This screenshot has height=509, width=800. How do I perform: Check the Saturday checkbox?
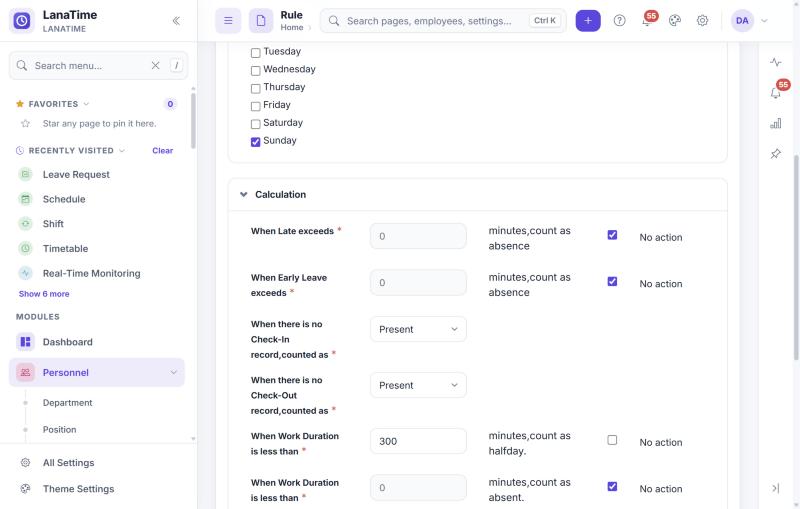256,124
